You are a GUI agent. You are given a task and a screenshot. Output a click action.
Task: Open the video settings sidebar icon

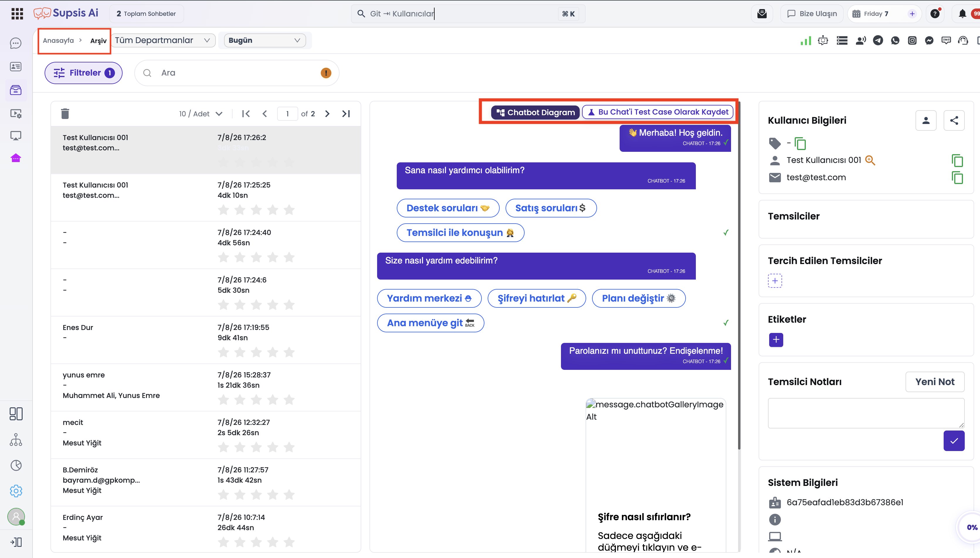click(x=16, y=113)
